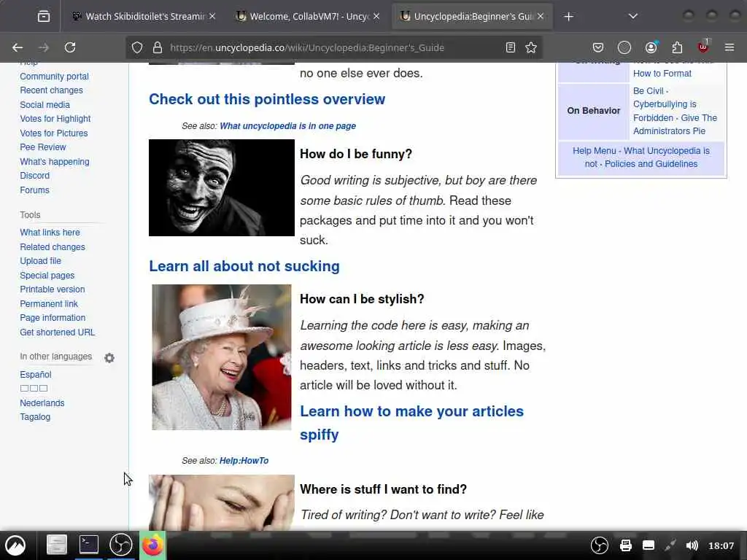
Task: Open How to Format link
Action: click(x=662, y=74)
